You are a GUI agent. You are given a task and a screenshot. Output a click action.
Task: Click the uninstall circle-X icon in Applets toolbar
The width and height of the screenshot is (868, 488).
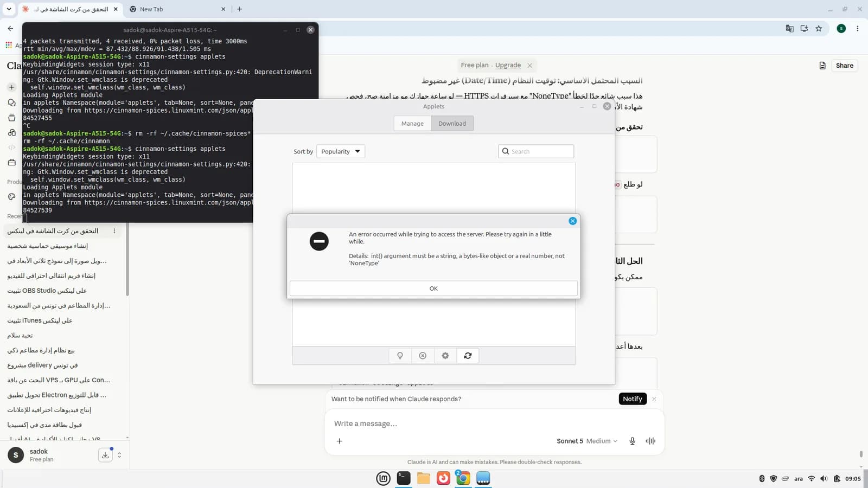(423, 356)
